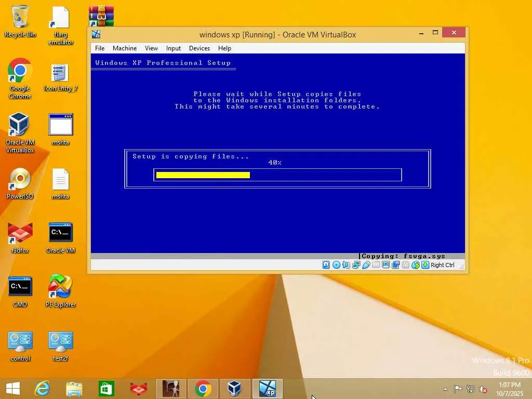Viewport: 532px width, 399px height.
Task: Switch to VirtualBox Manager on the taskbar
Action: click(x=235, y=389)
